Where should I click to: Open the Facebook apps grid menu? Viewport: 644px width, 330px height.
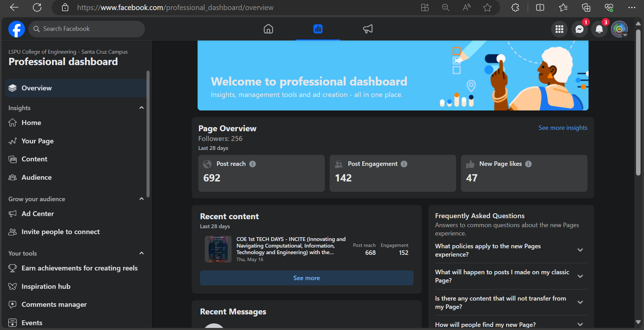pos(559,29)
